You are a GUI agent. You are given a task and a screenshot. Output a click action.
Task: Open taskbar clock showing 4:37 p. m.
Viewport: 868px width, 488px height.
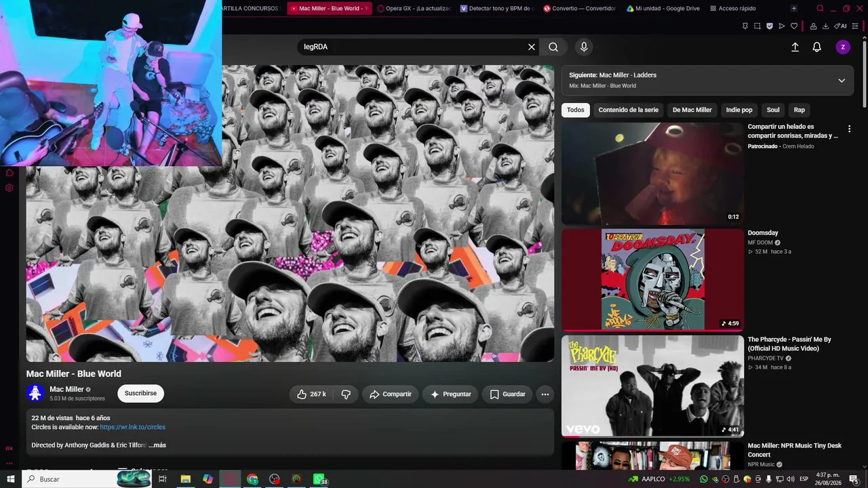pos(828,479)
